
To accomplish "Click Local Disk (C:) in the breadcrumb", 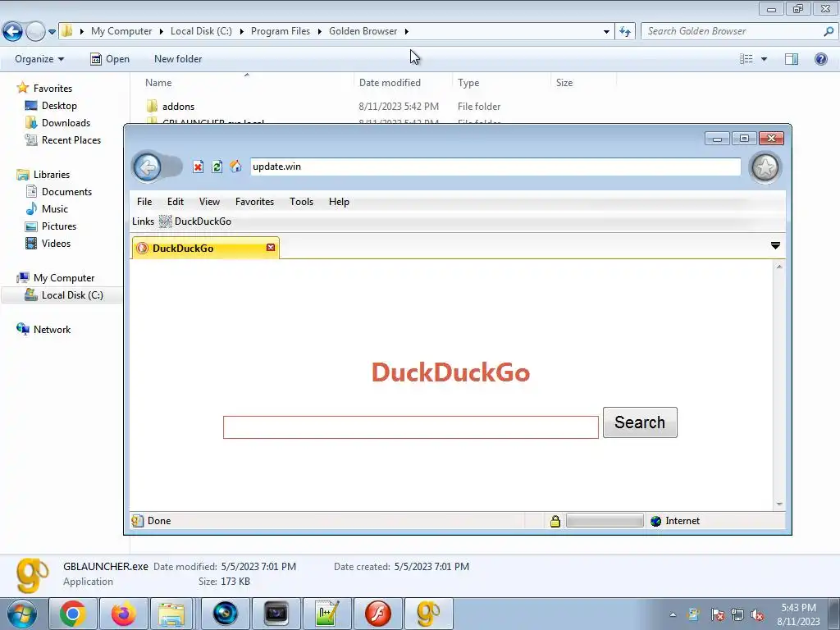I will [x=202, y=31].
